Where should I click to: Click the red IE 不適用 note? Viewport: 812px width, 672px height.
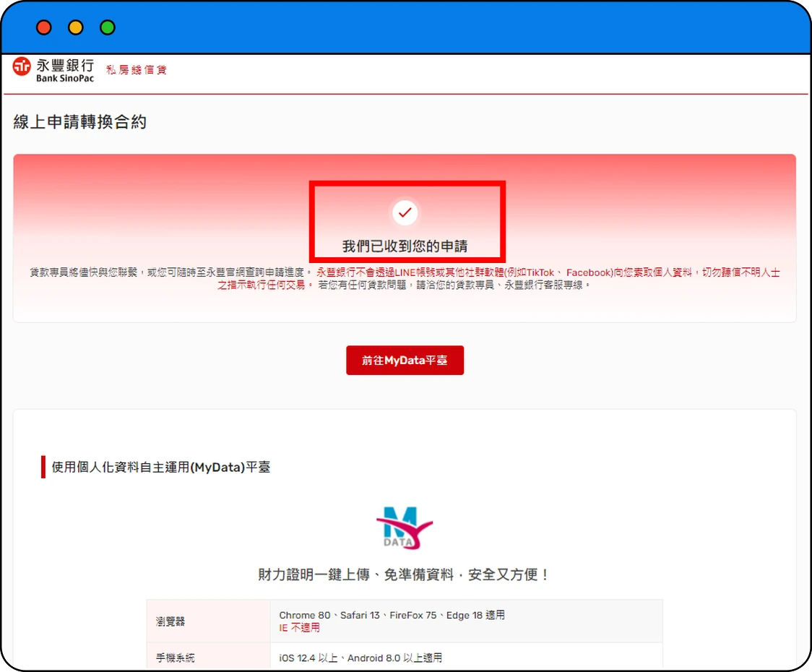tap(299, 628)
